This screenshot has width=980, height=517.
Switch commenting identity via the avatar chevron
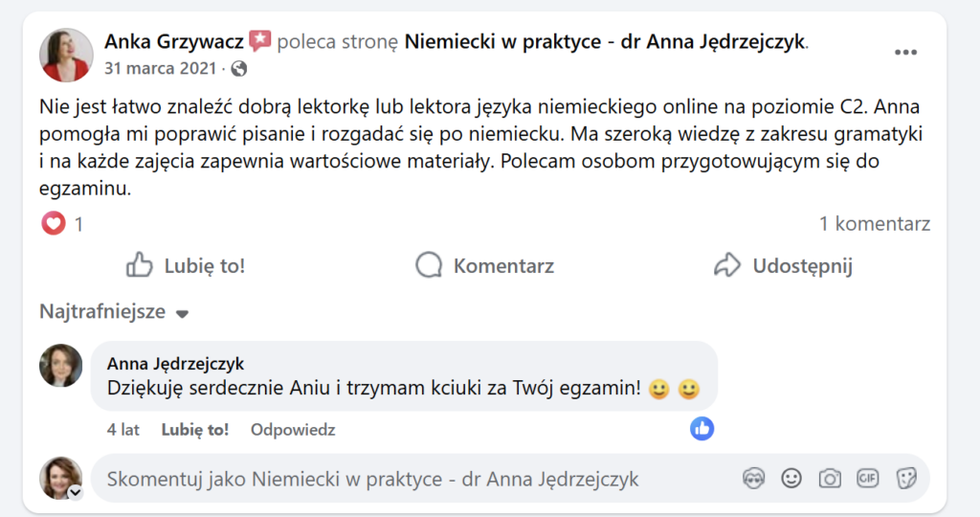point(75,493)
